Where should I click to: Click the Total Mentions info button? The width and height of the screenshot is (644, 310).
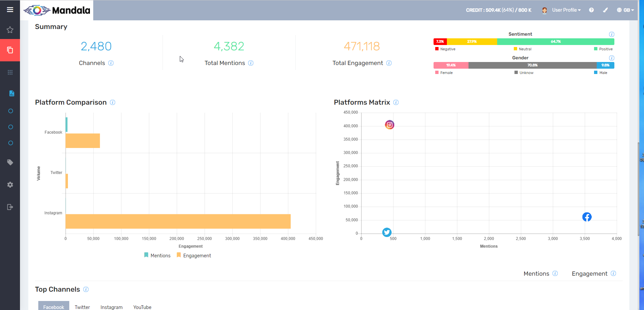[x=251, y=63]
